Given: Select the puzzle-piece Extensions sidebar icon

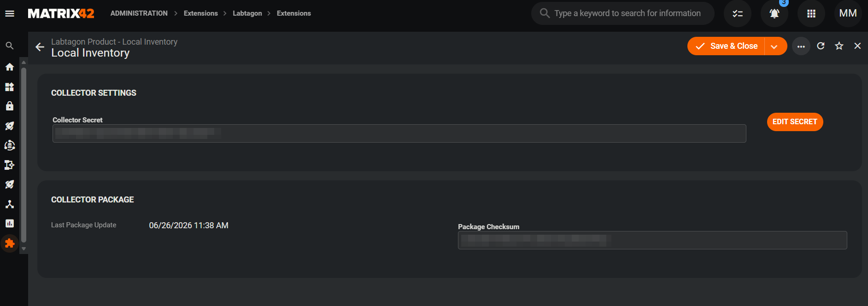Looking at the screenshot, I should [10, 243].
